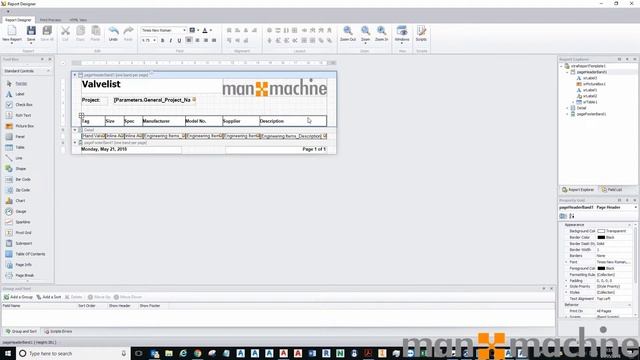Switch to the HTML View tab

[x=78, y=20]
